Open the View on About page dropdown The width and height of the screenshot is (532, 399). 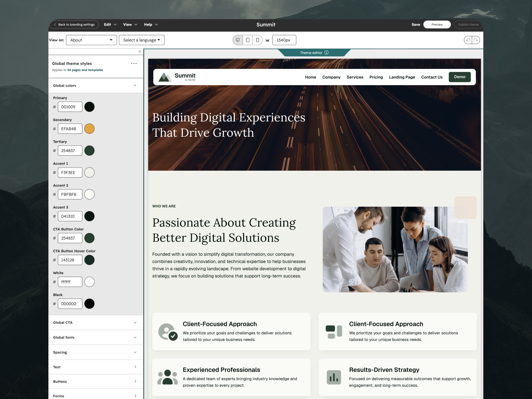(92, 40)
